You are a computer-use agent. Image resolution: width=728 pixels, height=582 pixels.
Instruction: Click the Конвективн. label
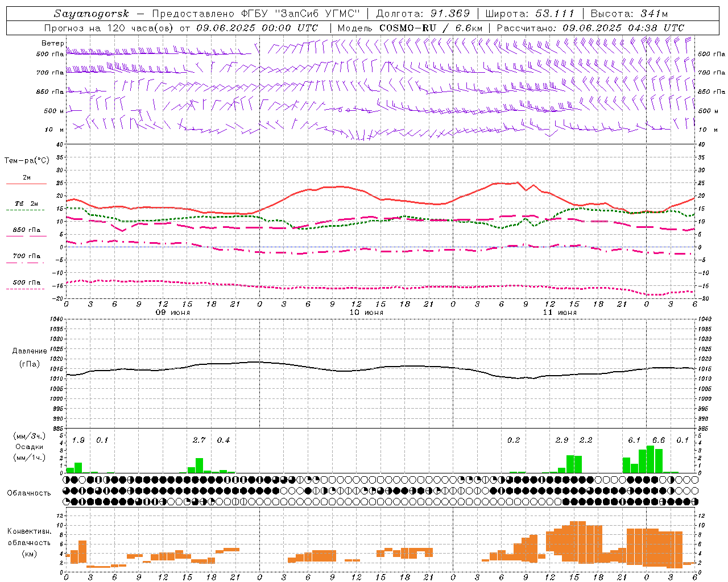coord(30,531)
